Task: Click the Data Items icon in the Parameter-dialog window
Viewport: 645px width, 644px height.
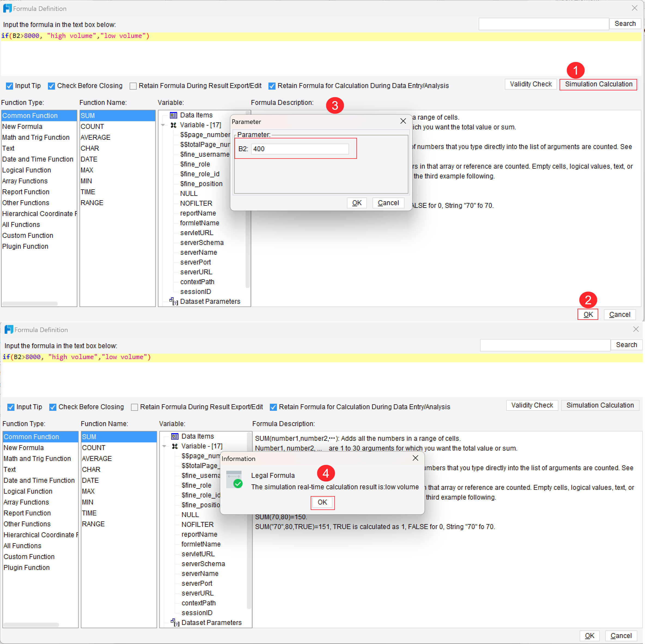Action: click(173, 115)
